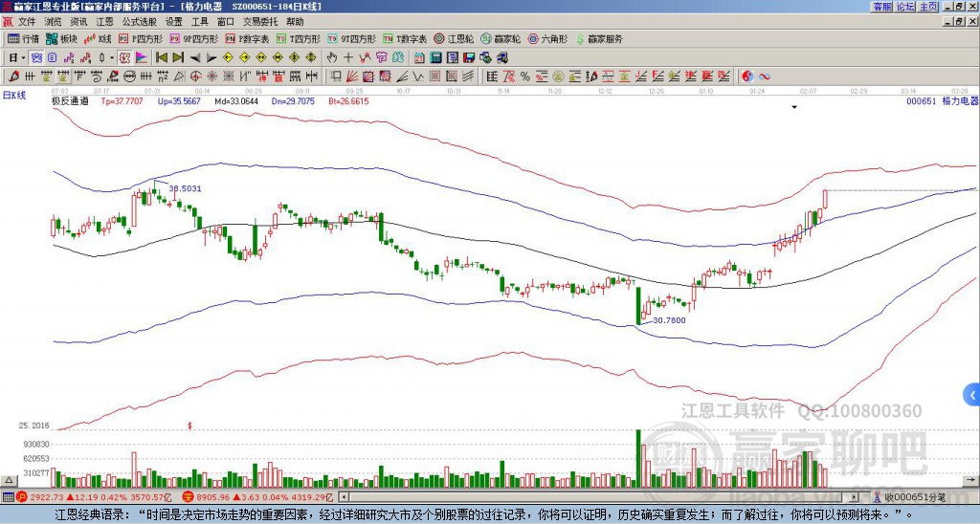This screenshot has width=980, height=524.
Task: Click the 30.7800 low price label
Action: [669, 320]
